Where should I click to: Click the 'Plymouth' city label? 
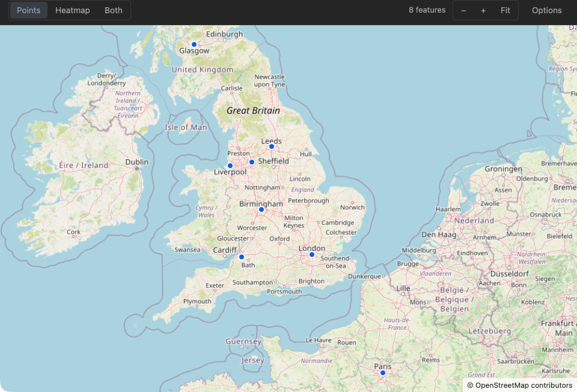197,301
